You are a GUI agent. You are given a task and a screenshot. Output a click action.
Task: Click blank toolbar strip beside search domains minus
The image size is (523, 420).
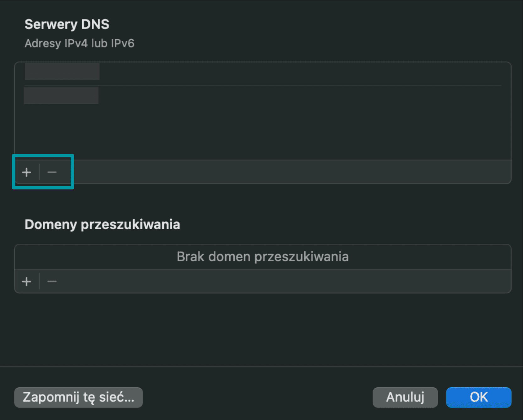coord(283,281)
